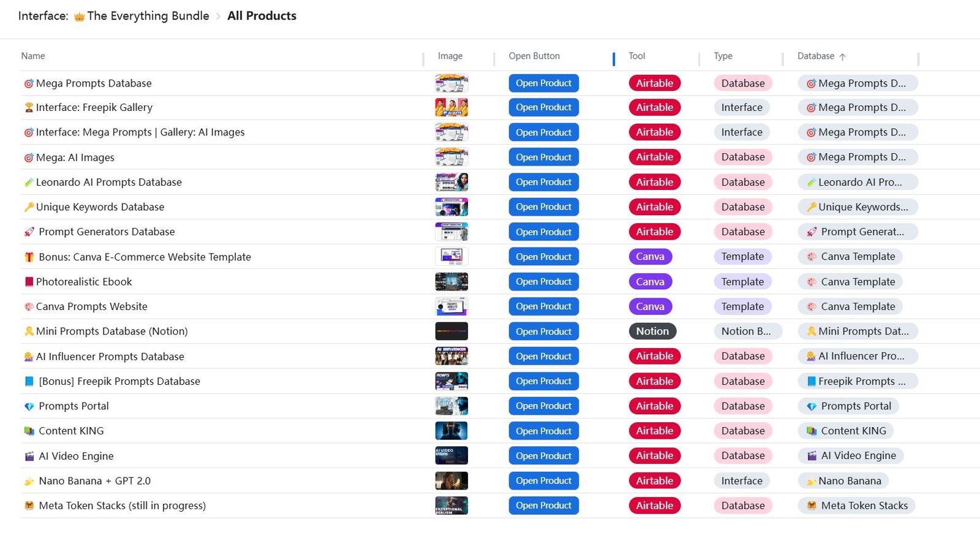Click the pencil icon beside Leonardo AI Prompts Database name

coord(29,182)
